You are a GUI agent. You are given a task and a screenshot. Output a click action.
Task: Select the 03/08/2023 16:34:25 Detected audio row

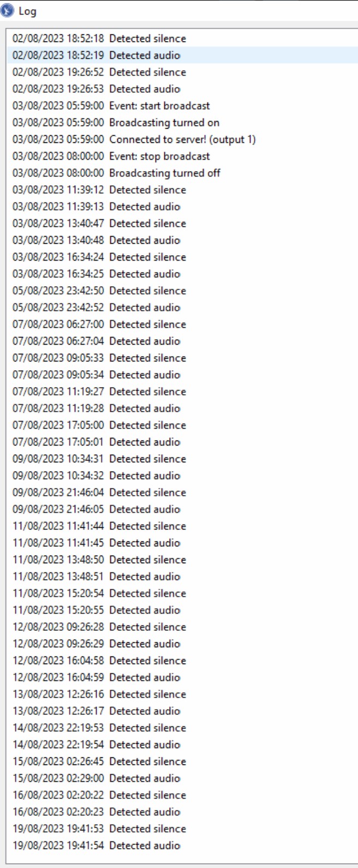[183, 274]
